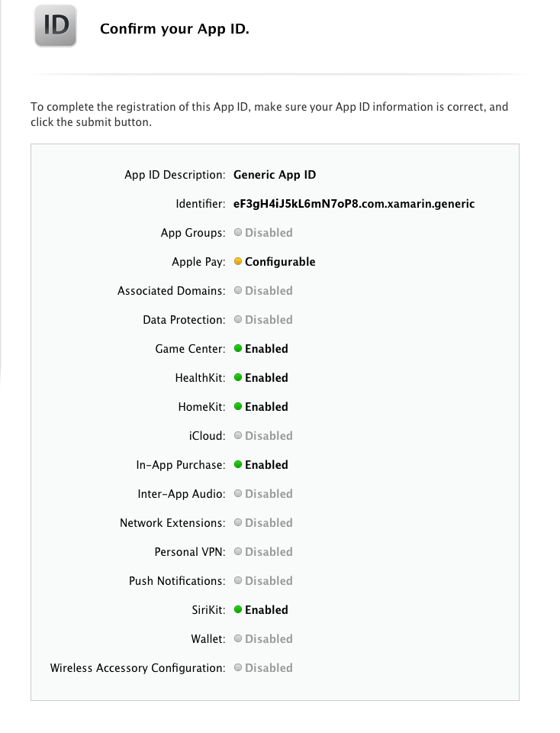The image size is (560, 733).
Task: Click the green Game Center status indicator
Action: [x=238, y=349]
